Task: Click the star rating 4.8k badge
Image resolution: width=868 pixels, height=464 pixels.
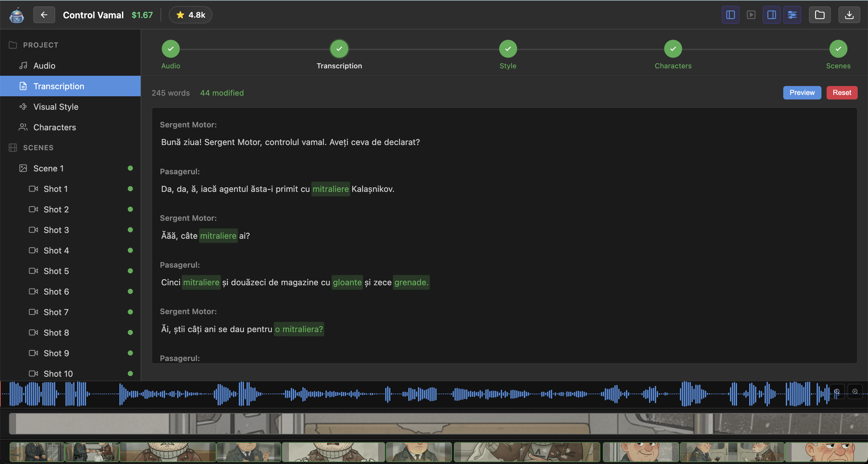Action: 190,15
